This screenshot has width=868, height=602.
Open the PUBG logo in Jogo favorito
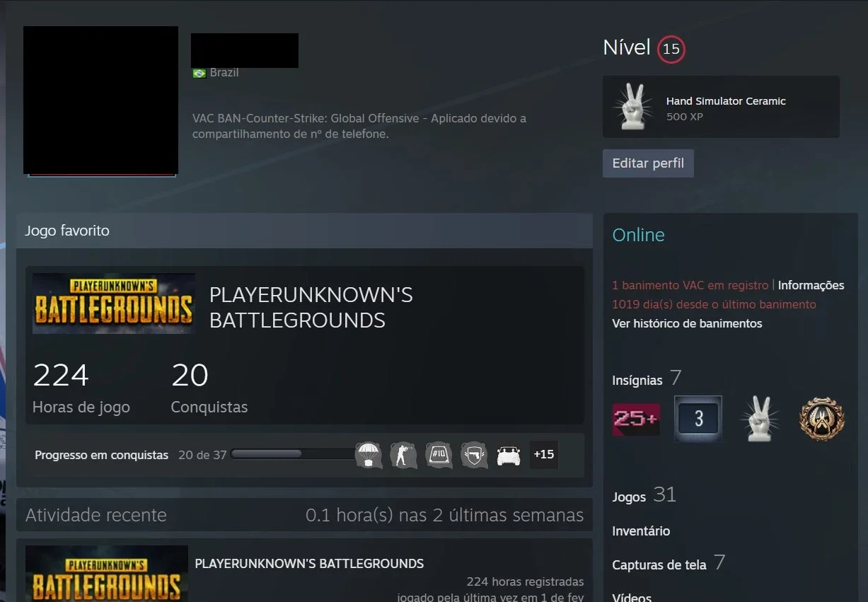click(114, 303)
